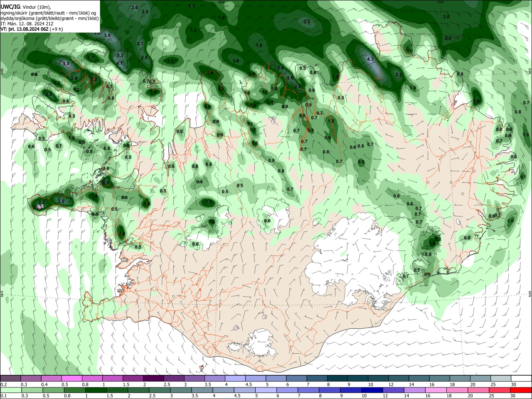Click the '4.3' precipitation value on the map
This screenshot has height=399, width=532.
(x=371, y=59)
